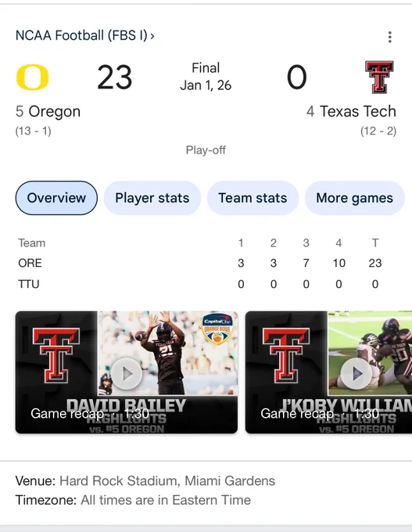Click the TTU row in the quarter score table
Viewport: 412px width, 532px height.
200,284
